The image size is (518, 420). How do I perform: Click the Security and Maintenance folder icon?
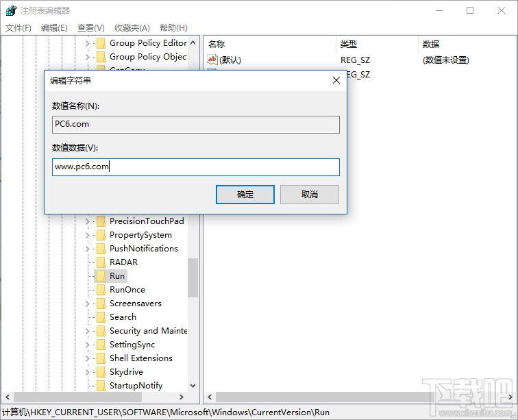101,331
